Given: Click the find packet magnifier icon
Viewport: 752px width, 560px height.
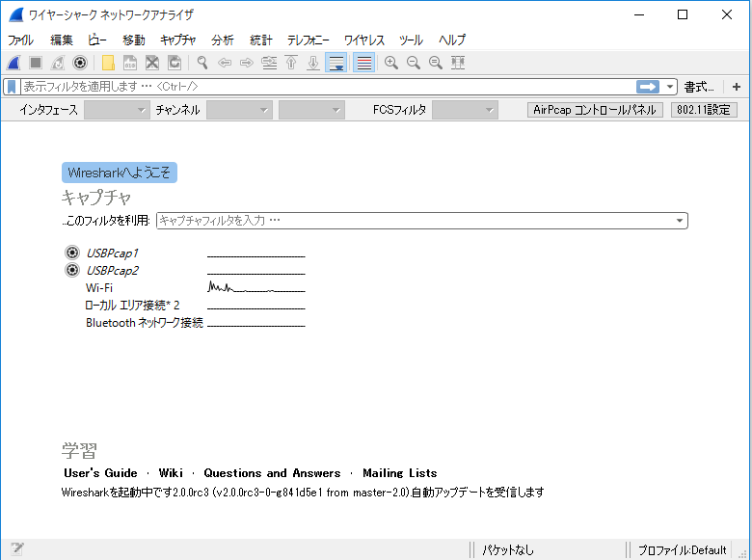Looking at the screenshot, I should [202, 63].
